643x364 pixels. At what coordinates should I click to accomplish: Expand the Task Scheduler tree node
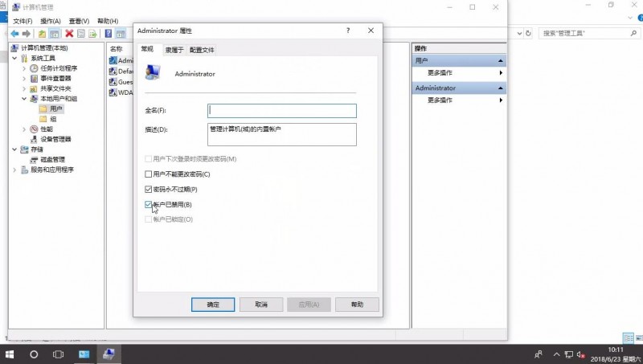click(24, 68)
